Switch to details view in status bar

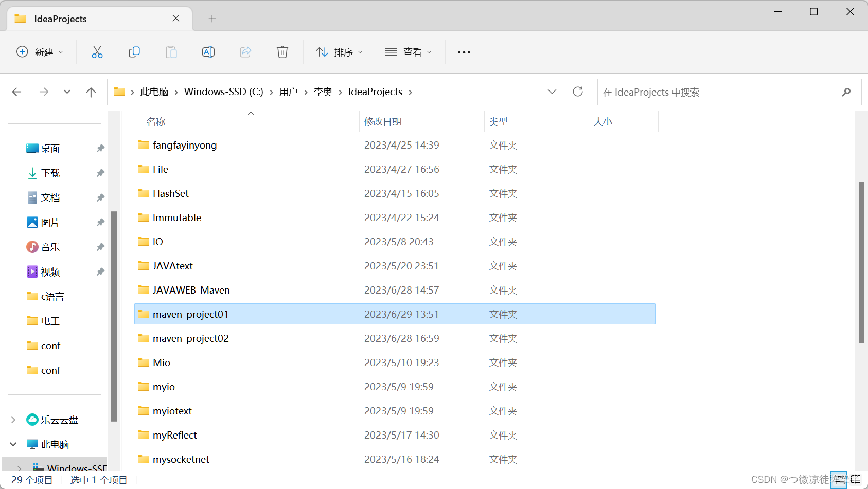coord(839,480)
